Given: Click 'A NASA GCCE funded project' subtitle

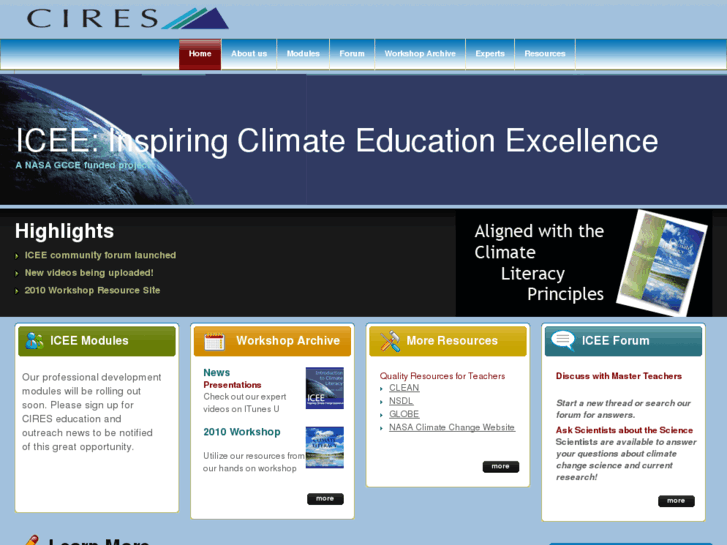Looking at the screenshot, I should (83, 166).
